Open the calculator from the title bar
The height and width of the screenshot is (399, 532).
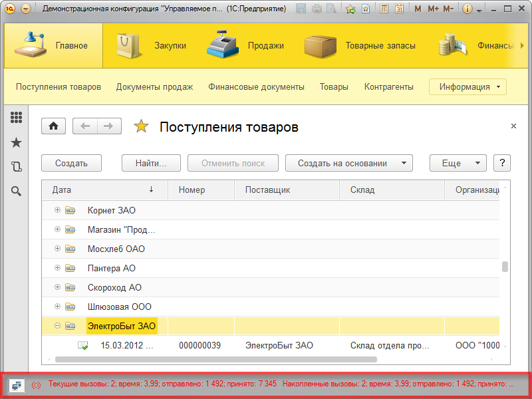(x=383, y=9)
